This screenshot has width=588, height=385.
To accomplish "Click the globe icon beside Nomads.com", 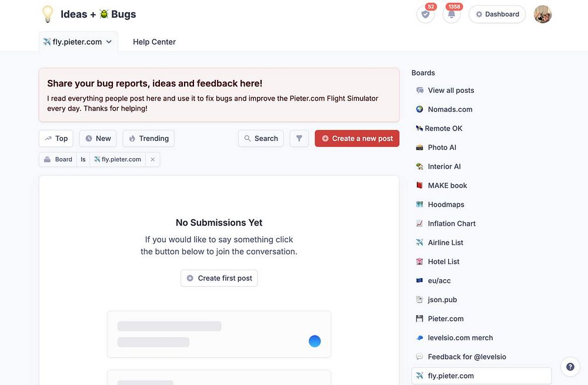I will 420,109.
